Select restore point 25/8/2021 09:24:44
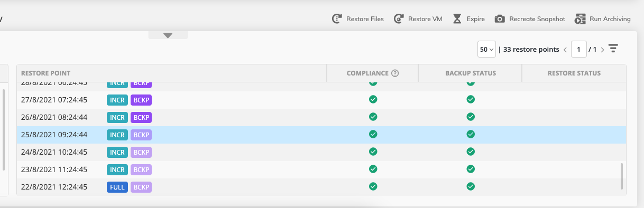The height and width of the screenshot is (208, 644). click(x=321, y=135)
